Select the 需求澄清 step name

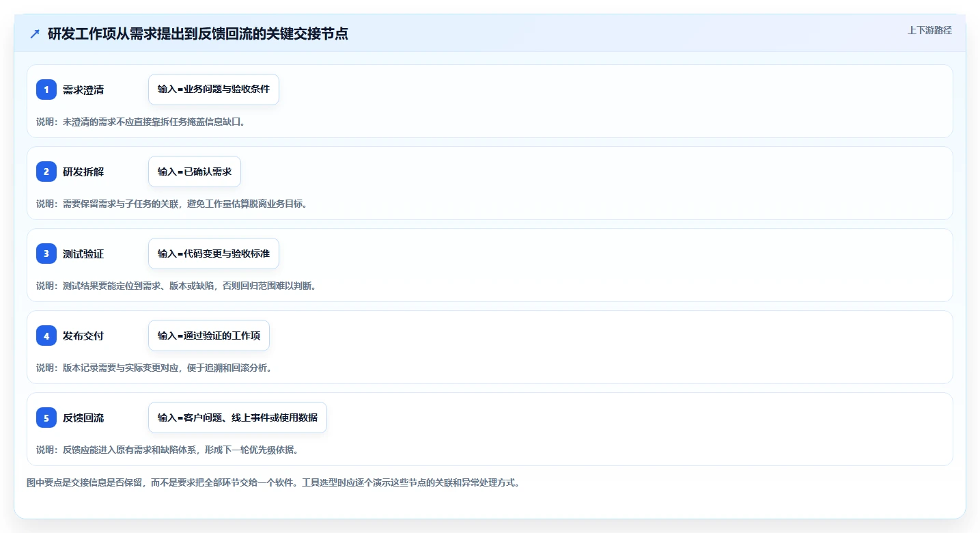tap(83, 90)
